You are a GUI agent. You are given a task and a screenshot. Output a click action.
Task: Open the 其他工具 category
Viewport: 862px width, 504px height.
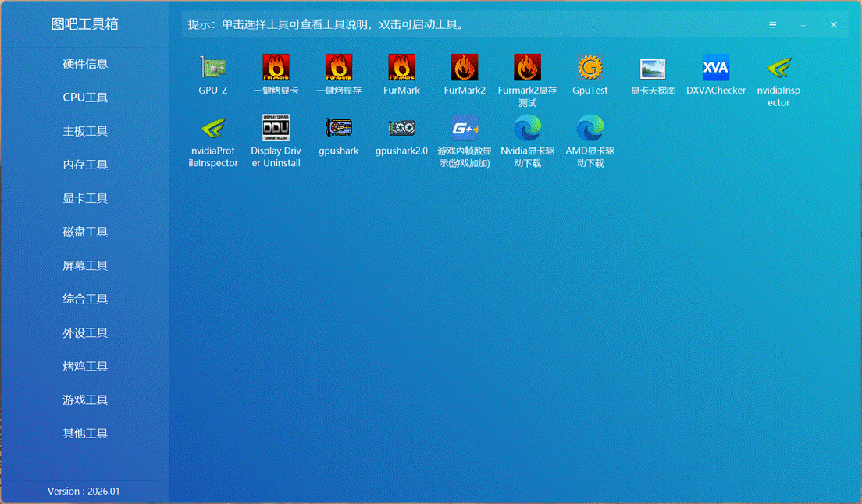[x=85, y=433]
